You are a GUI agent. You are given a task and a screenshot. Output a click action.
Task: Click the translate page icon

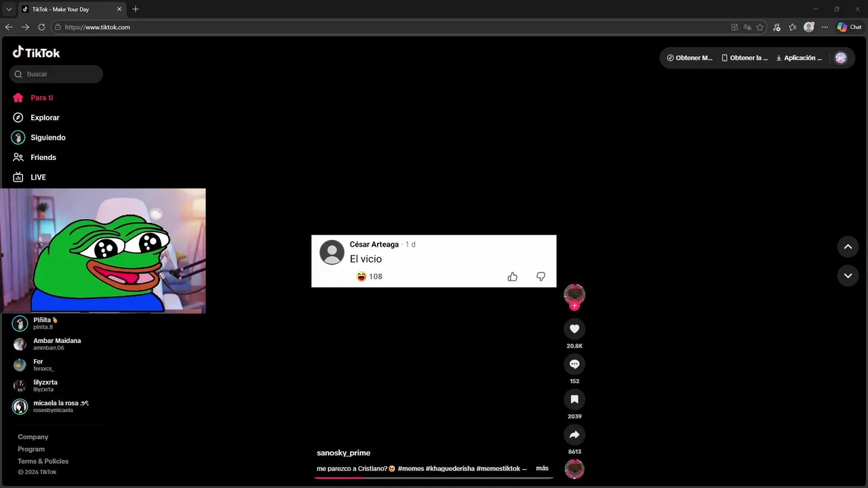coord(747,27)
